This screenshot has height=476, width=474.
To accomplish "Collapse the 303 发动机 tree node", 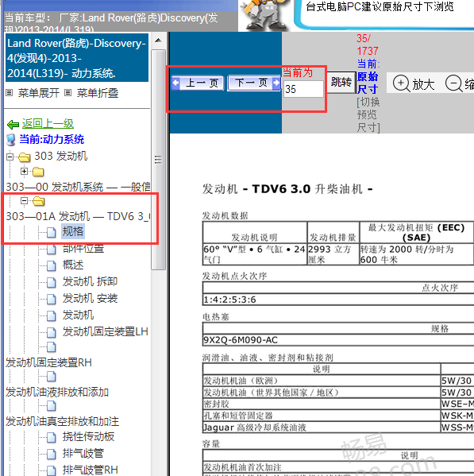I will click(x=10, y=157).
